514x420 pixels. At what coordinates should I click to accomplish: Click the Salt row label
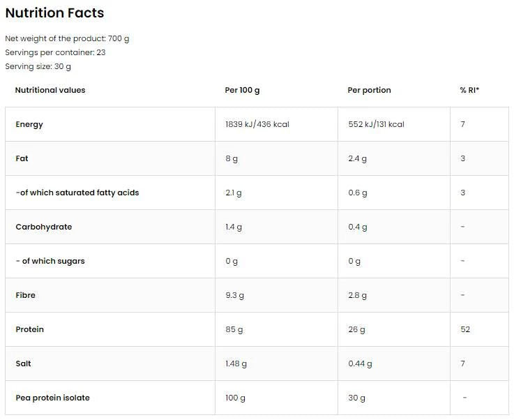(23, 363)
